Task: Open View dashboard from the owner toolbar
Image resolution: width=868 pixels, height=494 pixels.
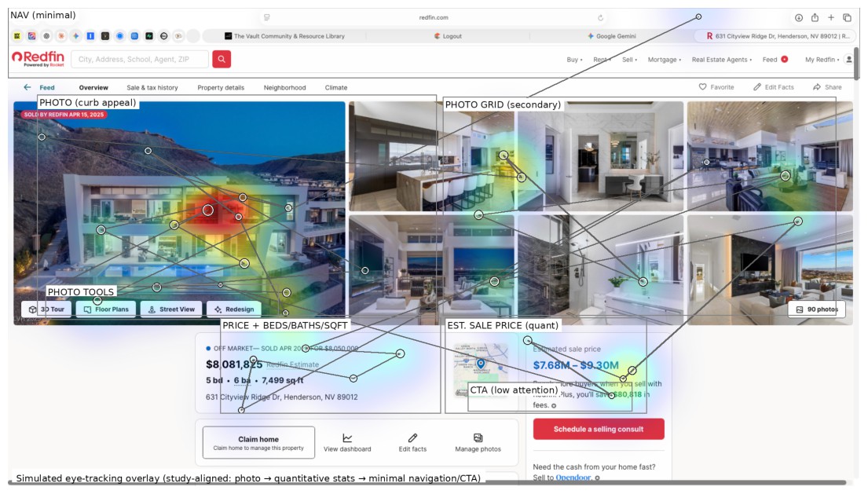Action: pos(346,443)
